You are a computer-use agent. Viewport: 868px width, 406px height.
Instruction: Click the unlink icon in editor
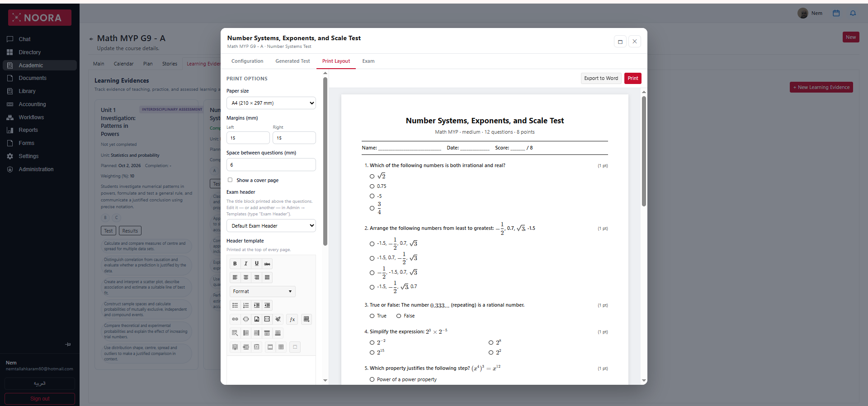pos(246,319)
